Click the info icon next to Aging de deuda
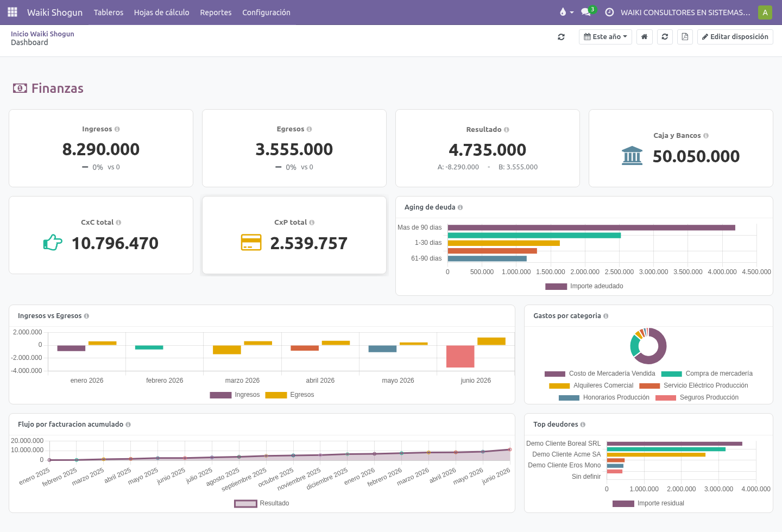 click(460, 207)
